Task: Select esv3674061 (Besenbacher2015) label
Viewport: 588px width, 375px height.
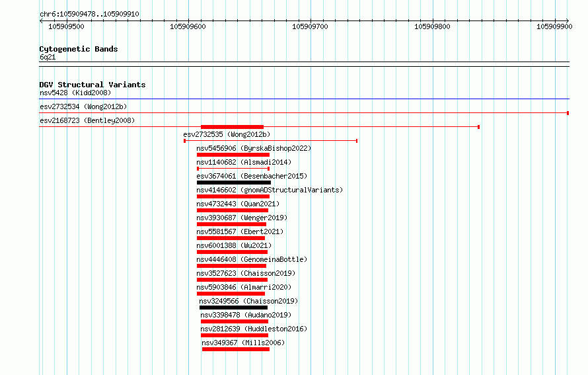Action: [x=252, y=176]
